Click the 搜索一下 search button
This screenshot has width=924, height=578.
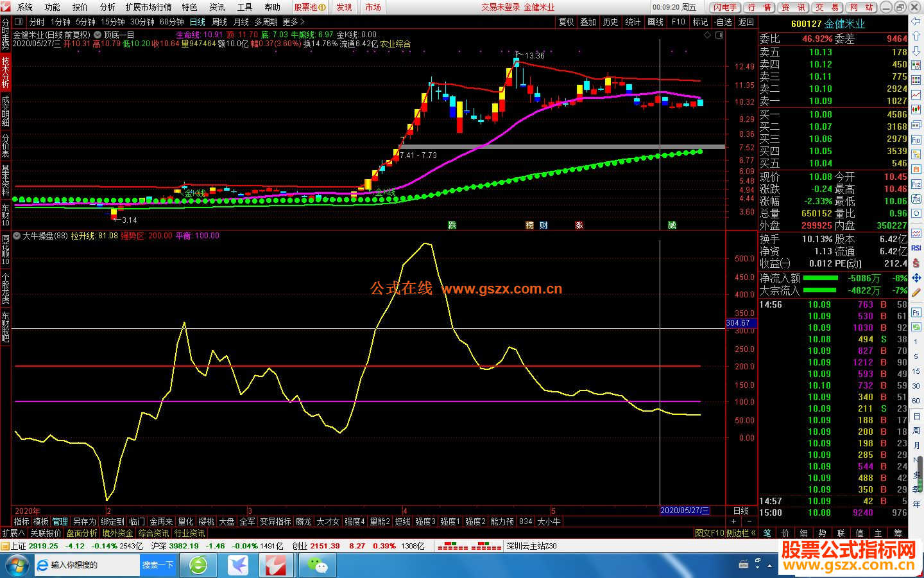[158, 565]
